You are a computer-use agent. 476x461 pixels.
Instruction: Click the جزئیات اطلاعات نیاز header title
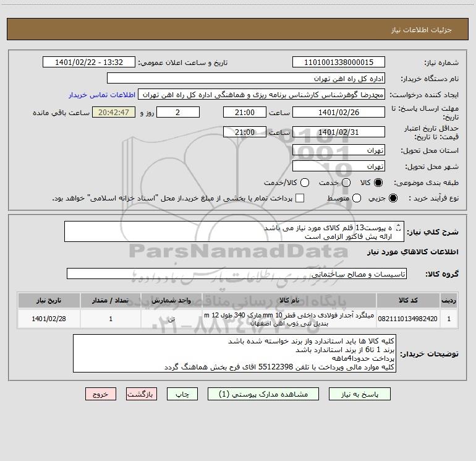coord(421,30)
